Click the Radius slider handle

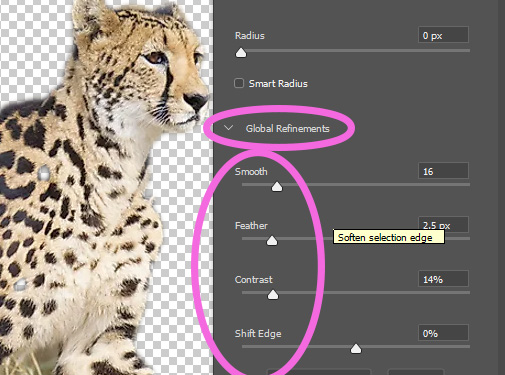(x=241, y=53)
